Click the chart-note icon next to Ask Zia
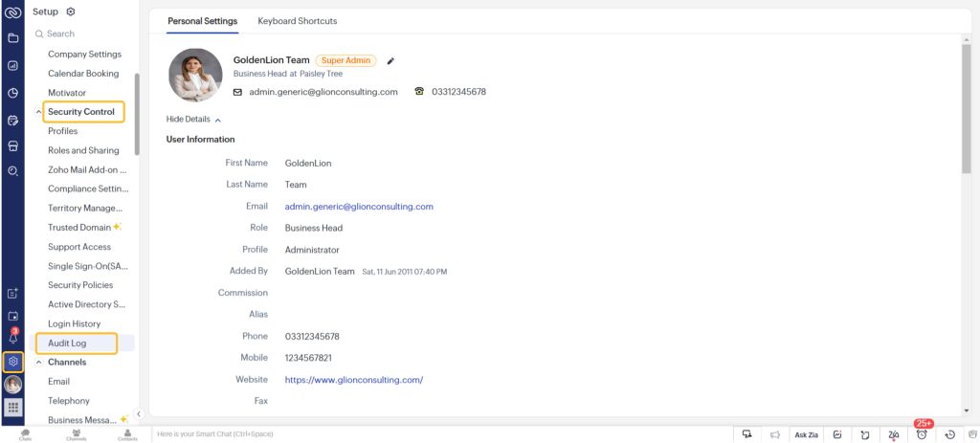 (x=837, y=434)
